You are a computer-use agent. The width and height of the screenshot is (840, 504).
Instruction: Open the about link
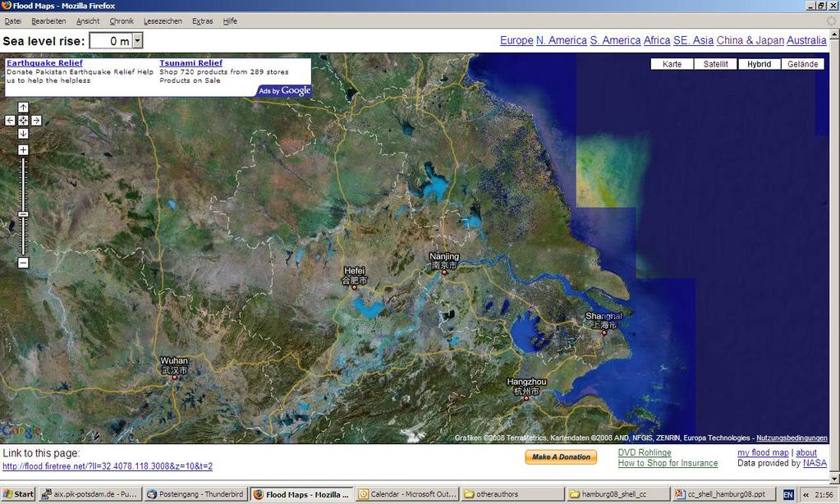806,452
